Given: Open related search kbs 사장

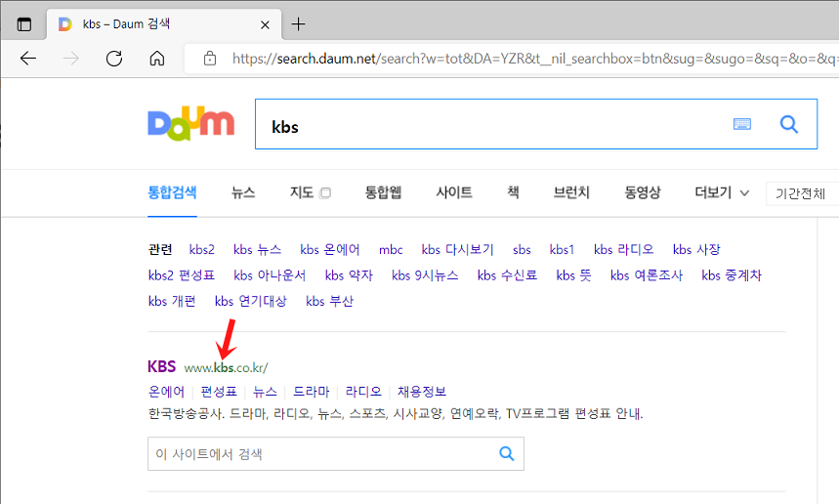Looking at the screenshot, I should click(x=696, y=250).
